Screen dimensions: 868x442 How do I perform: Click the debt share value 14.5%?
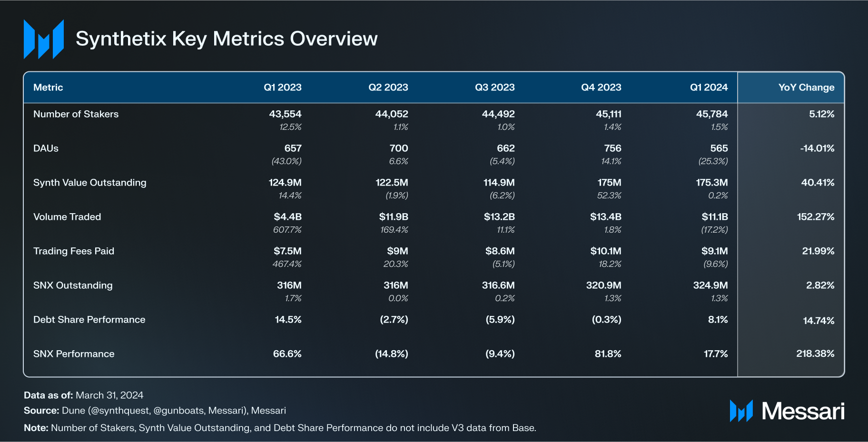click(x=288, y=320)
